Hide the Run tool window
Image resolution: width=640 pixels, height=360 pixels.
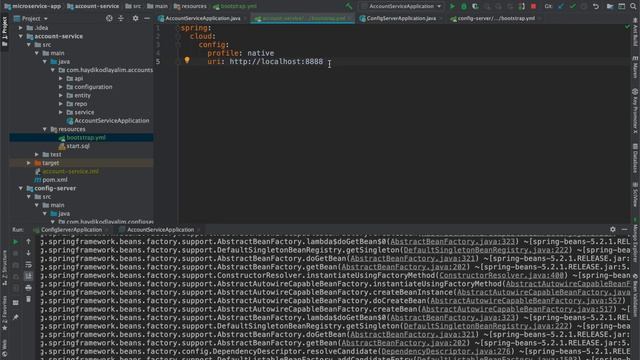[x=624, y=230]
